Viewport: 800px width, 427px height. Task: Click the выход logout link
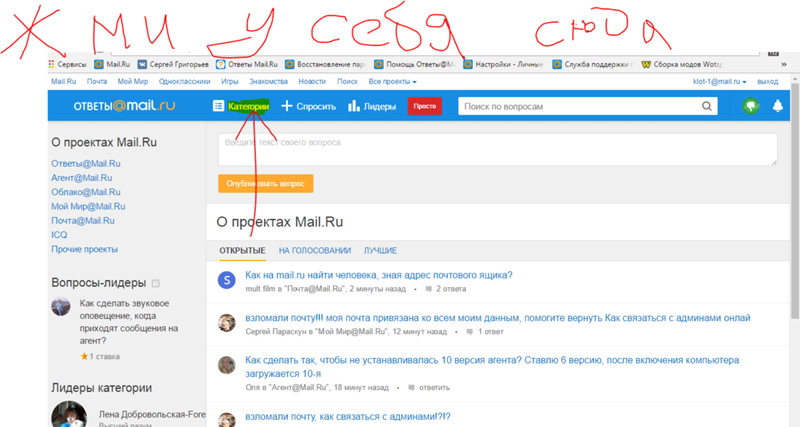[767, 82]
